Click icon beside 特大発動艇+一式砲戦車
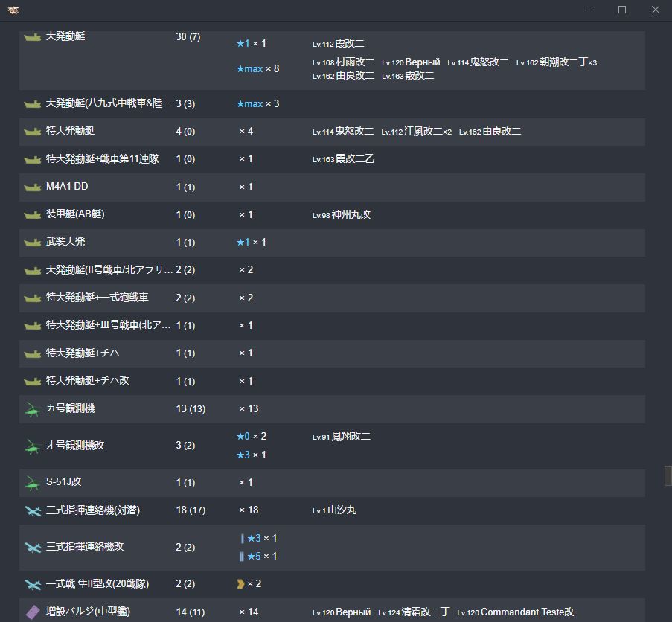This screenshot has width=672, height=622. click(x=33, y=298)
